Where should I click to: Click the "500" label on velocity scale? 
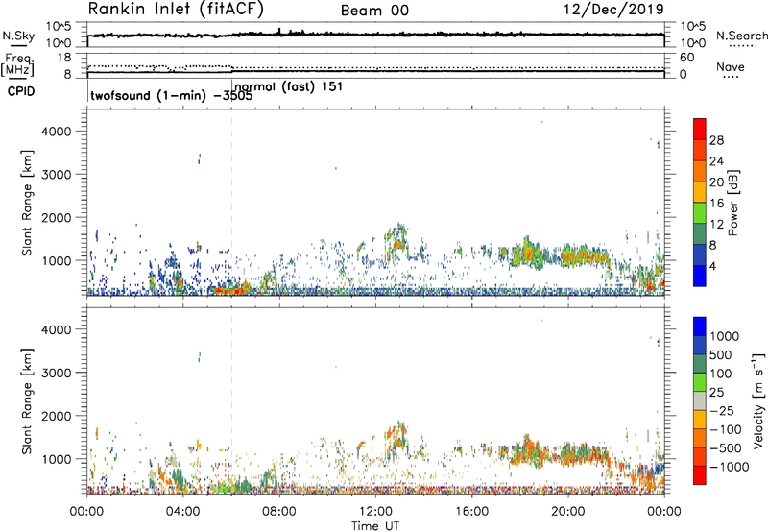click(721, 355)
